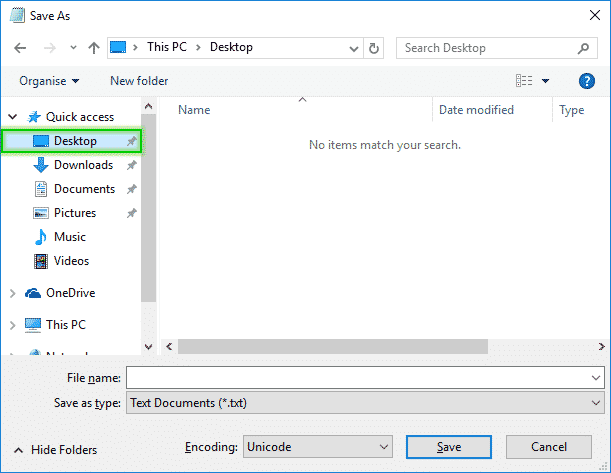Click the Up one level arrow
This screenshot has width=611, height=473.
point(93,48)
